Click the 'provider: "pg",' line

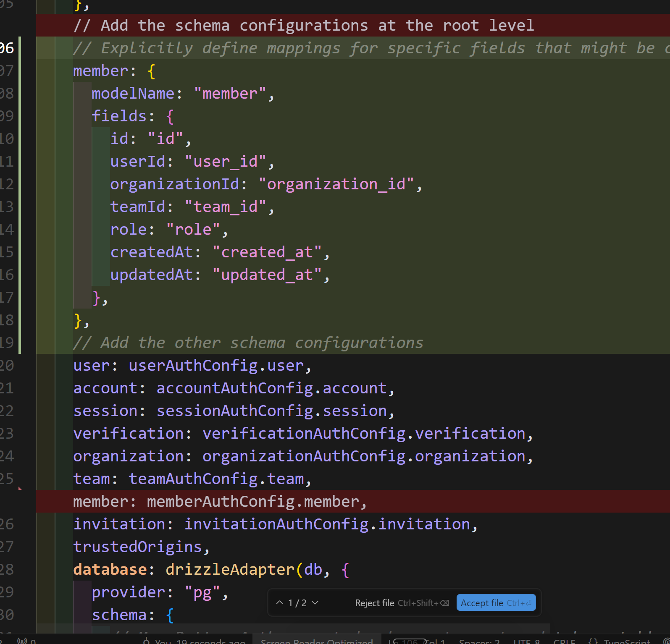(x=160, y=592)
